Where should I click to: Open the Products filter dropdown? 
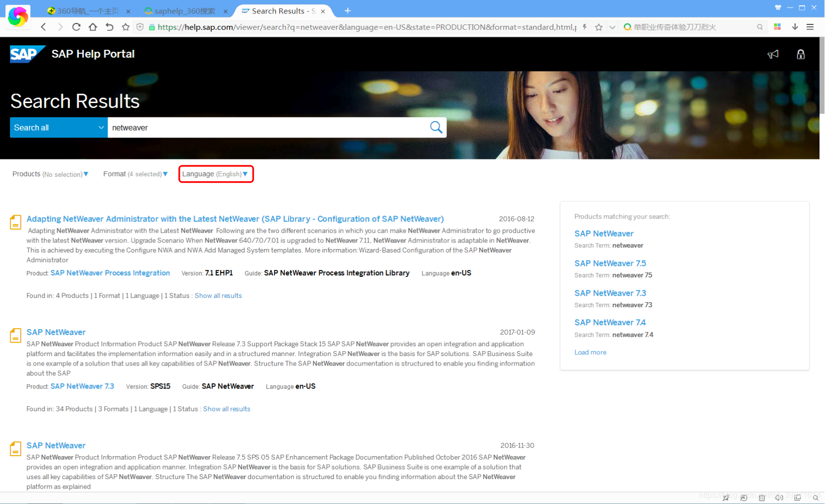pos(50,174)
